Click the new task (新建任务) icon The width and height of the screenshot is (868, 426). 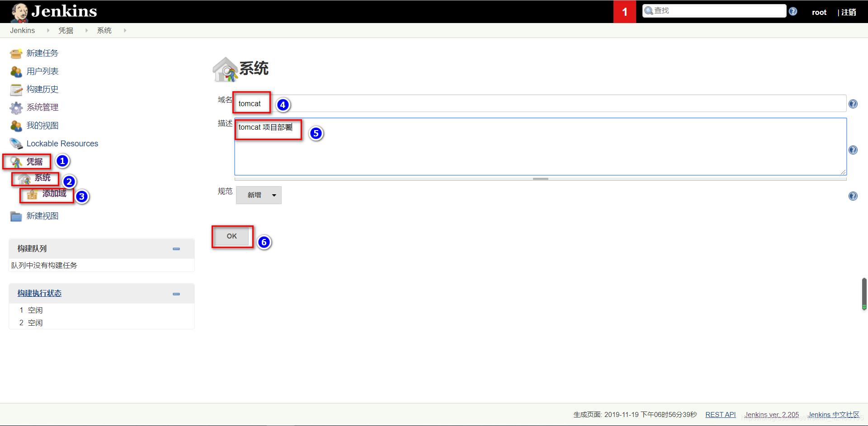click(x=16, y=54)
